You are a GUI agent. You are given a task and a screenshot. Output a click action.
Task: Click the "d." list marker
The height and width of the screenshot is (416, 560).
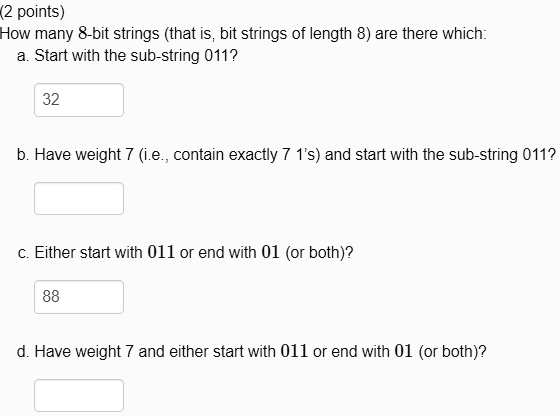(23, 351)
